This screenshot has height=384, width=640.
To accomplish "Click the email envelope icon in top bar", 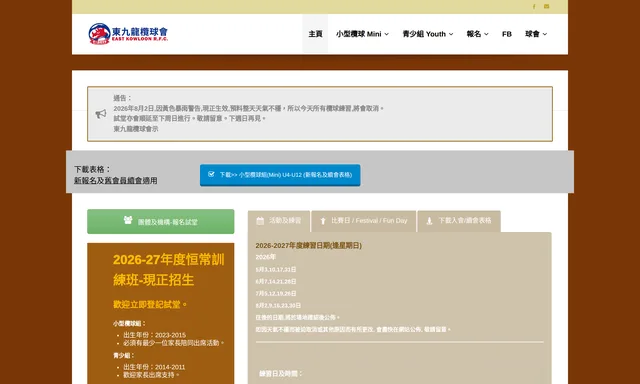I will (547, 7).
